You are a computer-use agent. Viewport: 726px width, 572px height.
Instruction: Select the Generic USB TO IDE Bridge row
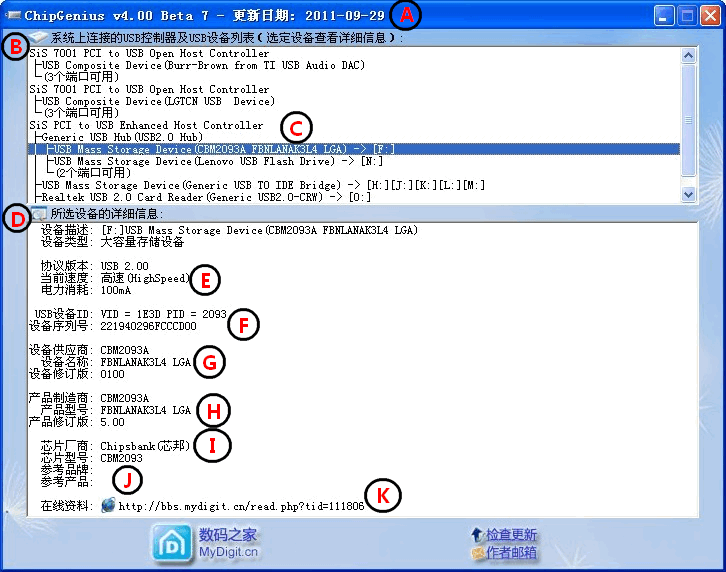(263, 186)
